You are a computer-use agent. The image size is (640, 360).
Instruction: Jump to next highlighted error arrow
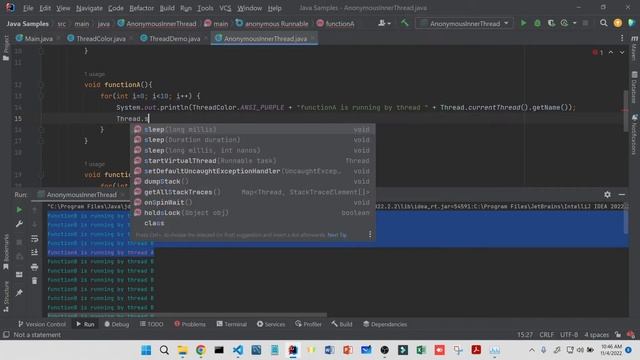tap(622, 52)
